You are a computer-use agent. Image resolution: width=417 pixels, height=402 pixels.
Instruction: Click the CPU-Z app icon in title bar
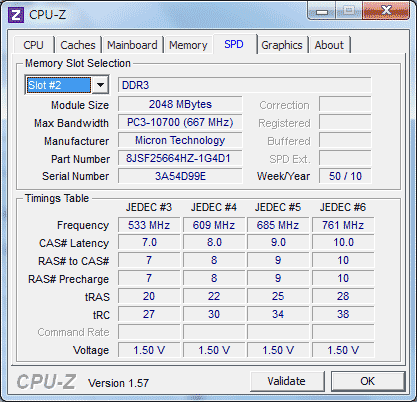click(16, 15)
